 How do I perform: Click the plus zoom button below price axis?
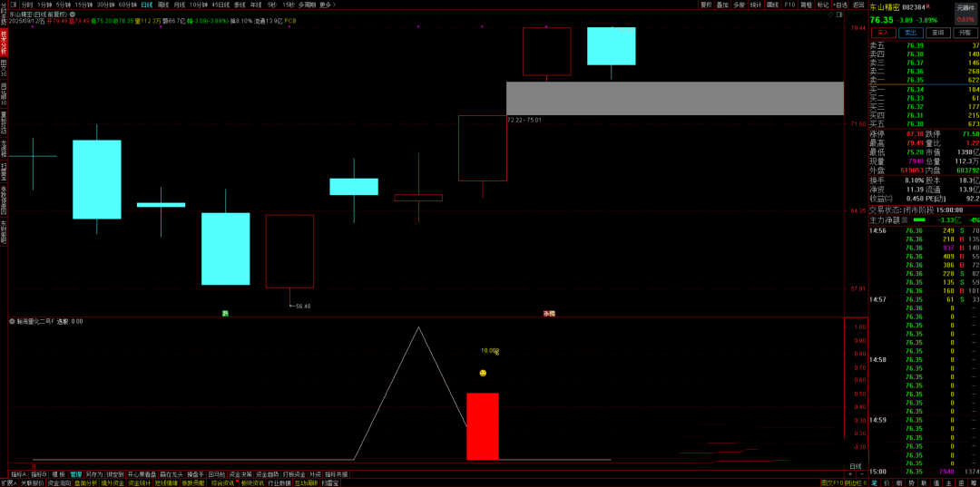tap(850, 474)
